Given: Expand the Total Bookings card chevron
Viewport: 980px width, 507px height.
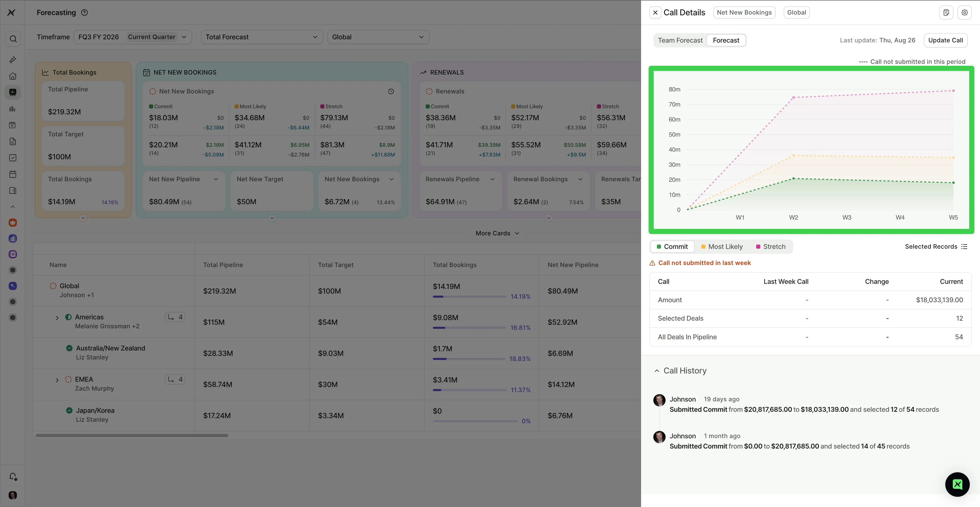Looking at the screenshot, I should [x=83, y=218].
